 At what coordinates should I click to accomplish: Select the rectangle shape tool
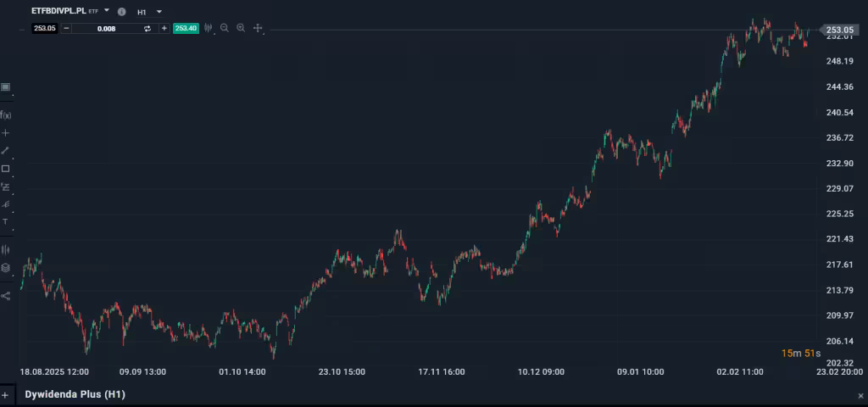pos(5,169)
